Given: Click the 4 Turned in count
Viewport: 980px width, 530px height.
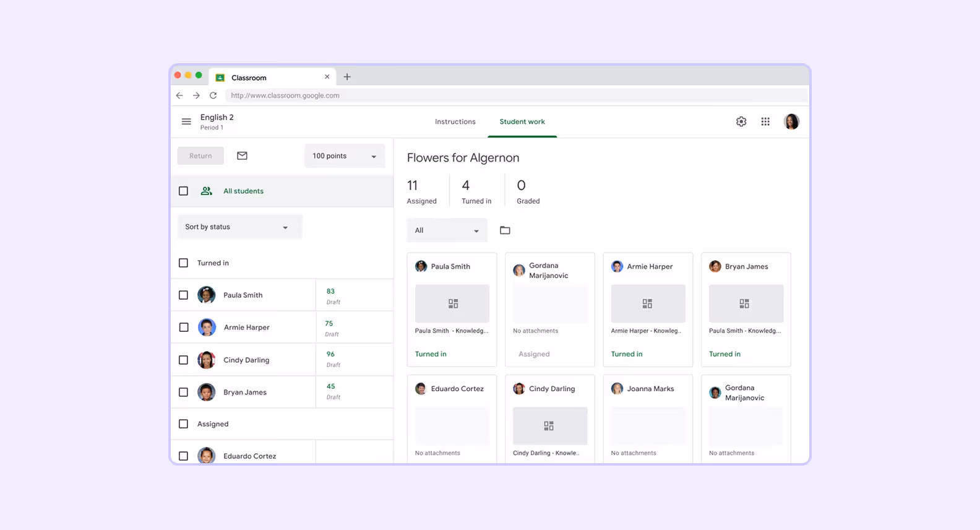Looking at the screenshot, I should [x=476, y=192].
